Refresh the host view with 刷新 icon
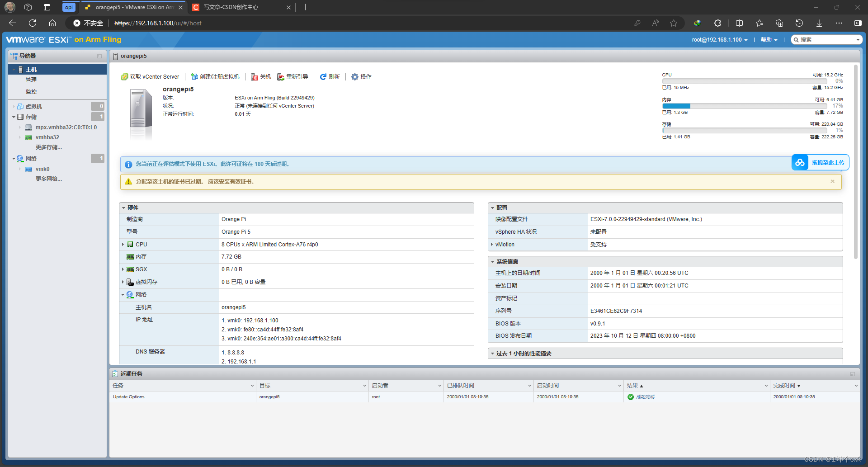Screen dimensions: 868x467 (330, 76)
